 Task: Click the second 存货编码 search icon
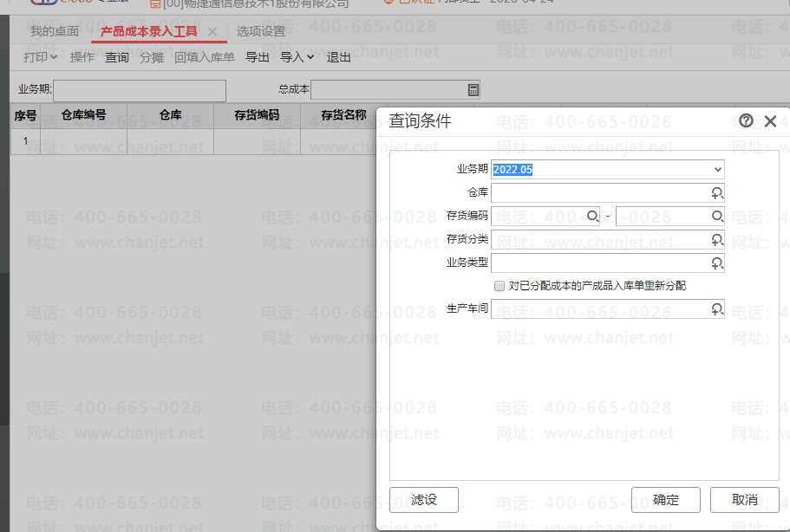coord(717,217)
